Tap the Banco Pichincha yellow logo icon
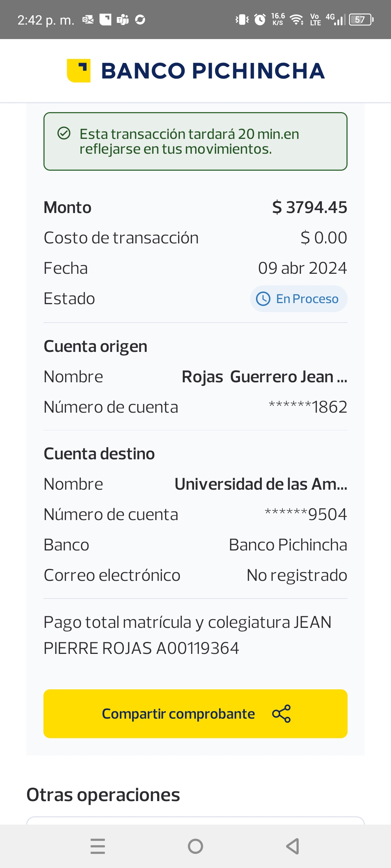Screen dimensions: 391x868 [x=79, y=71]
